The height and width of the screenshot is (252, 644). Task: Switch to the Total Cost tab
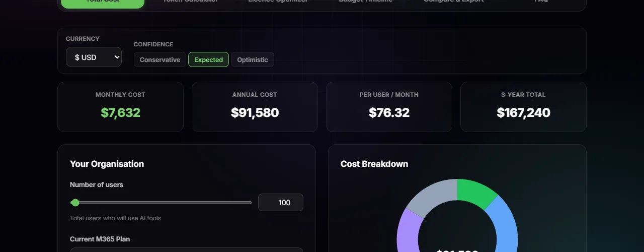(103, 3)
